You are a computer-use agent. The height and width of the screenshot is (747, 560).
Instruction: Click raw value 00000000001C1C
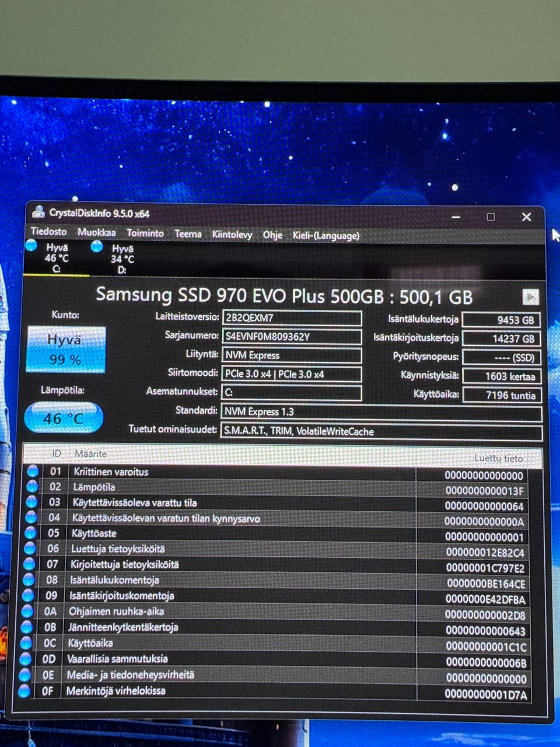[487, 647]
